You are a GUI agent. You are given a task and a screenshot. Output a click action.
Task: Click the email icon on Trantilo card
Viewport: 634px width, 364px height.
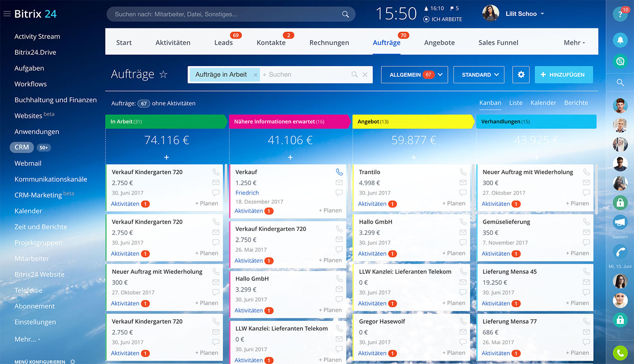point(463,182)
